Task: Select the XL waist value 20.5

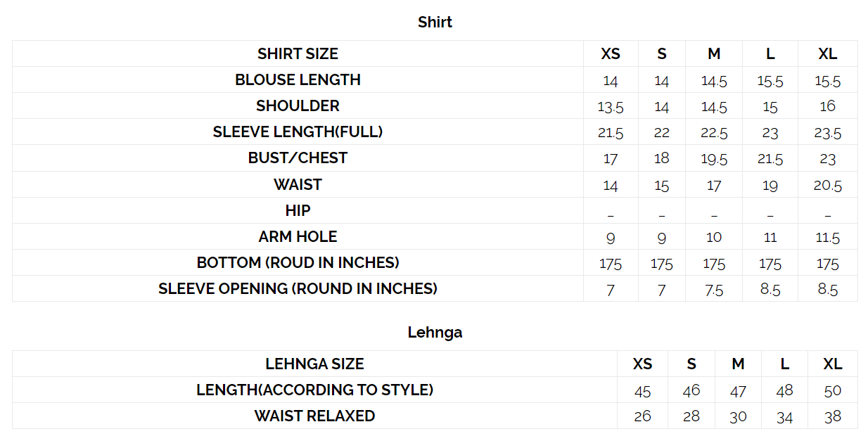Action: (827, 186)
